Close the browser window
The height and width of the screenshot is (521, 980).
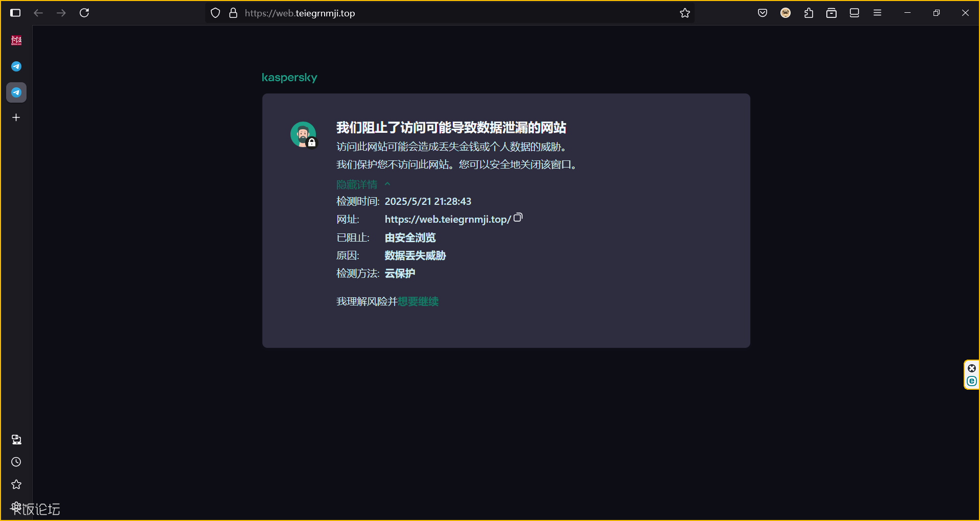coord(965,13)
